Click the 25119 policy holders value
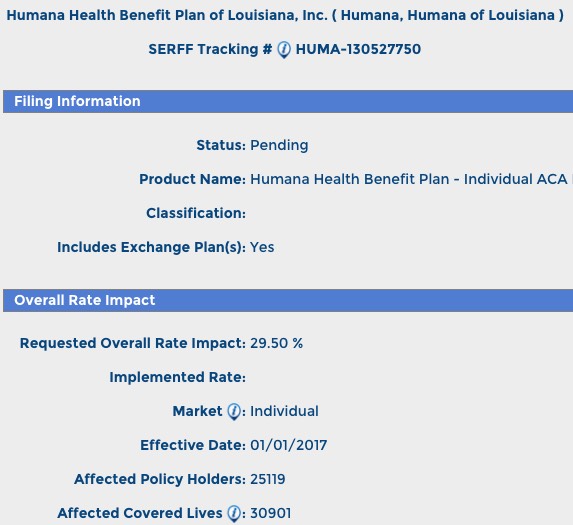 268,479
